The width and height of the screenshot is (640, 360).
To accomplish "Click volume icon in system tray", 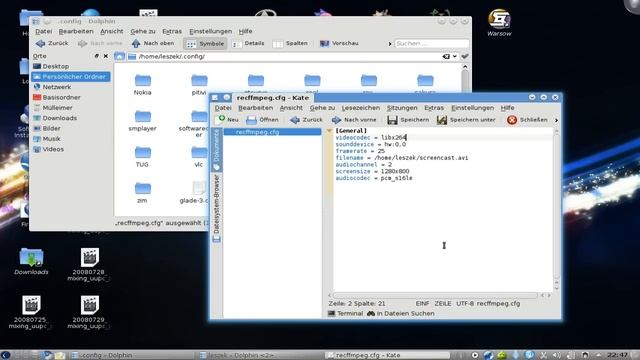I will coord(557,355).
